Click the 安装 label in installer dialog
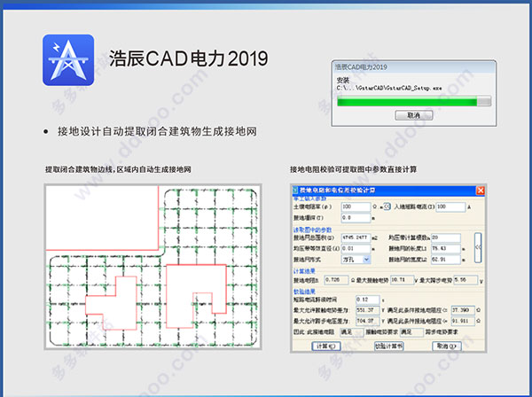Viewport: 532px width, 397px height. click(342, 81)
